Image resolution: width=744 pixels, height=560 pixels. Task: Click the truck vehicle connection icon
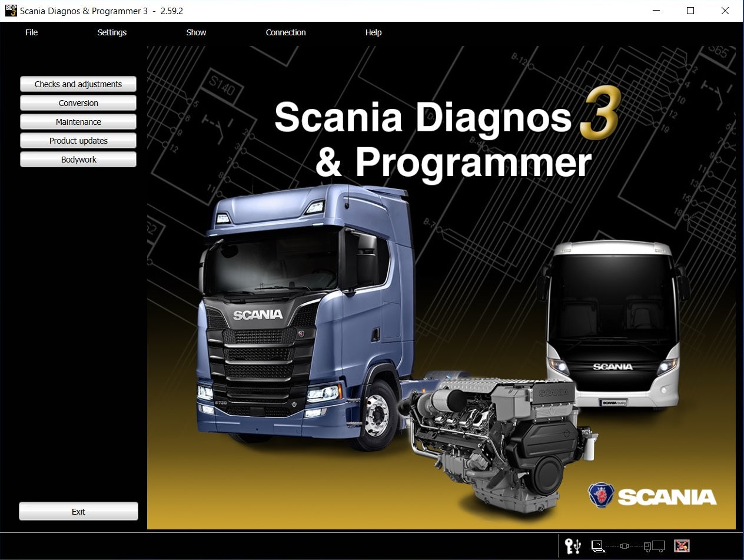pos(654,546)
